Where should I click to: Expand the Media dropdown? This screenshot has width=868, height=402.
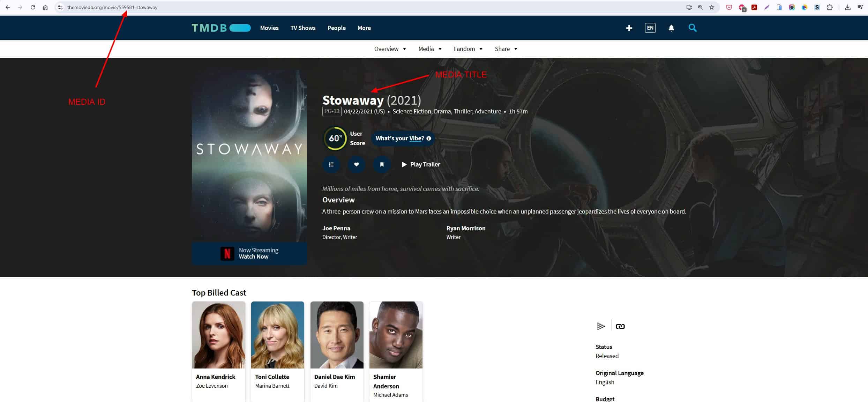coord(430,49)
